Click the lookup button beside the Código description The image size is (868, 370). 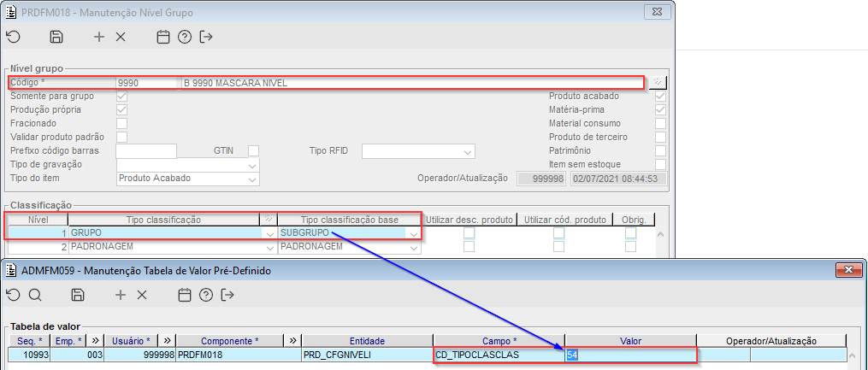pos(658,82)
